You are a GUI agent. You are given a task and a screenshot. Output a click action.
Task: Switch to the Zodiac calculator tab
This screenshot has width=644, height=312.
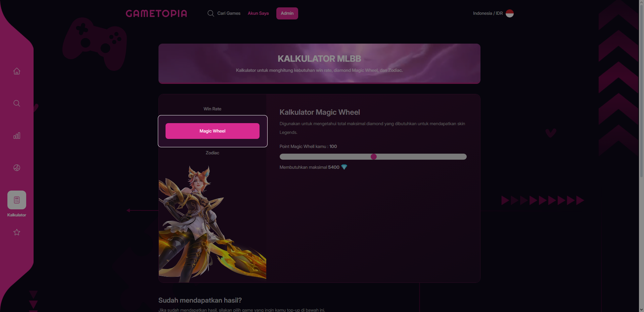click(213, 153)
